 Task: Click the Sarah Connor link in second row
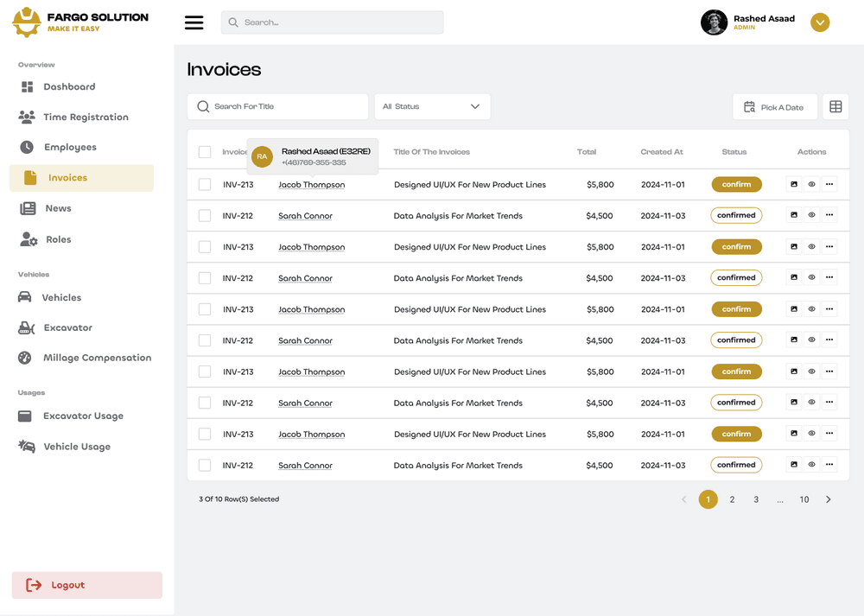pos(305,216)
